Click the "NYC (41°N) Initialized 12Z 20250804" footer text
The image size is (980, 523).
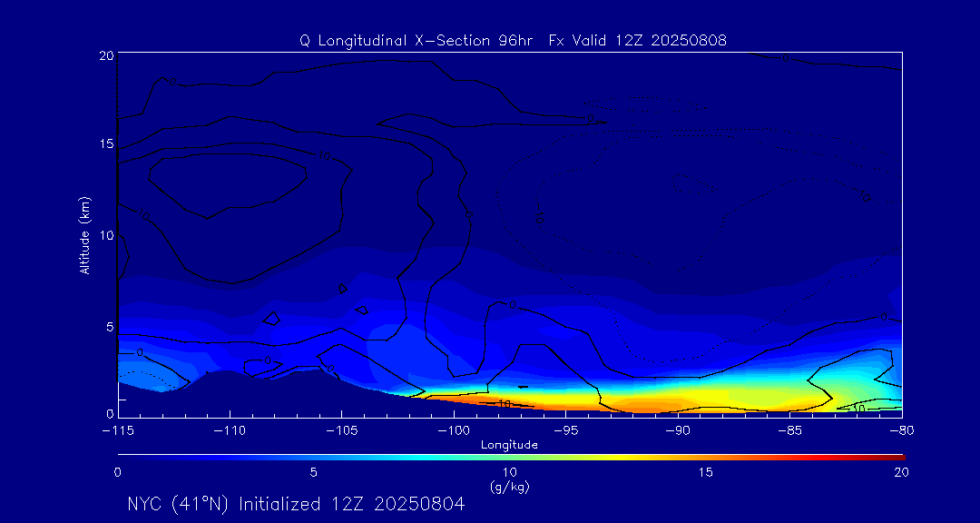[296, 505]
